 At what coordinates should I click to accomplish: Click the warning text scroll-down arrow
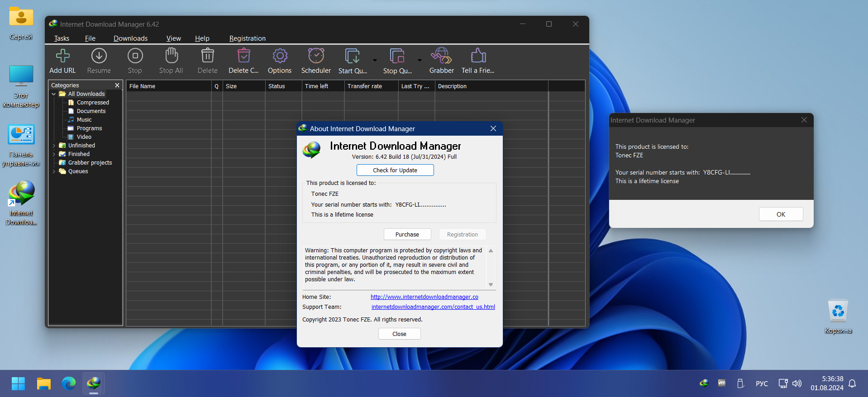click(x=491, y=285)
